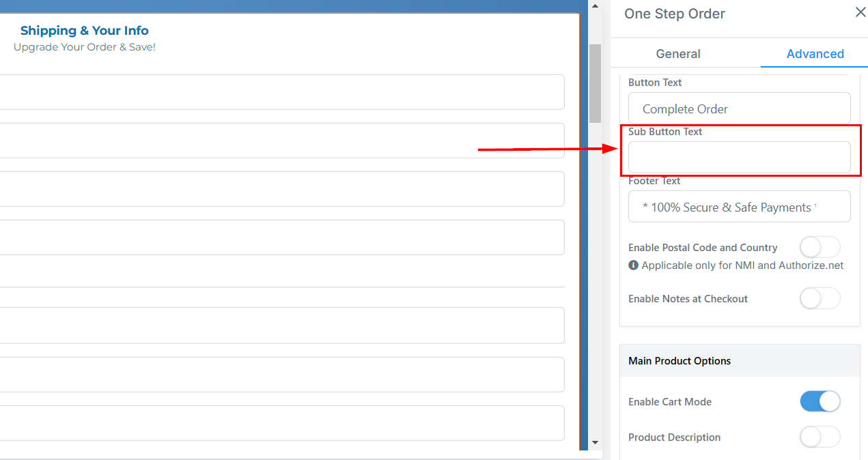Image resolution: width=868 pixels, height=460 pixels.
Task: Click the One Step Order panel title
Action: [x=674, y=14]
